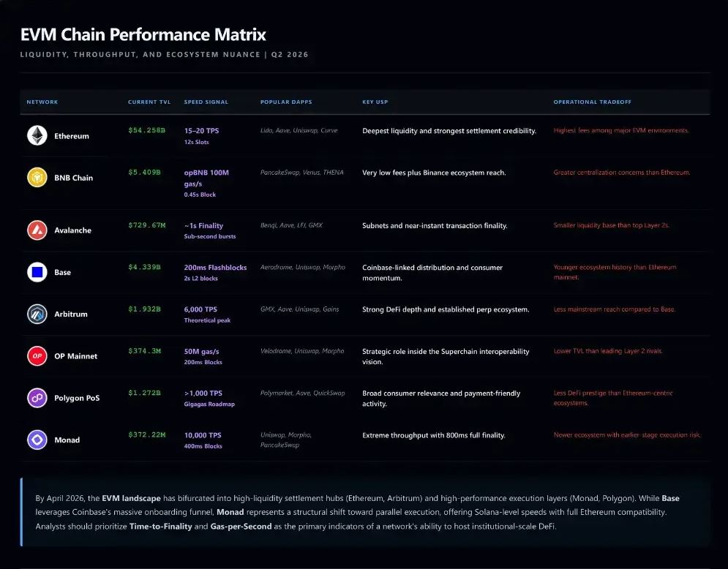Click the 15–20 TPS speed signal
Viewport: 728px width, 569px height.
coord(201,131)
